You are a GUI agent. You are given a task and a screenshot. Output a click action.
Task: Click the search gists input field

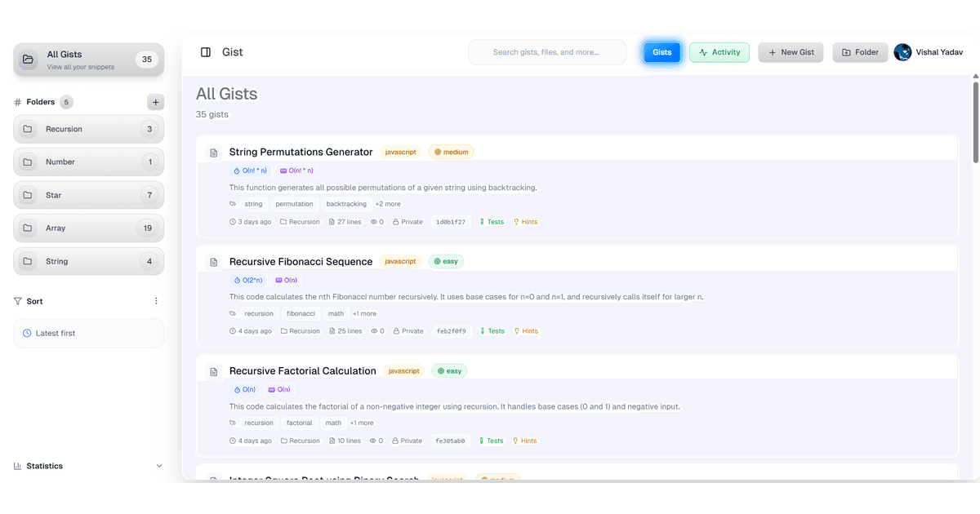click(547, 52)
